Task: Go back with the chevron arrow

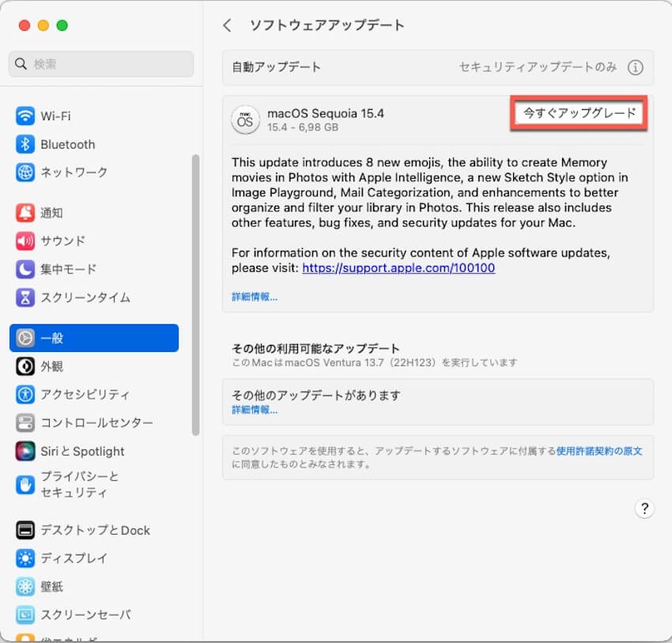Action: point(227,25)
